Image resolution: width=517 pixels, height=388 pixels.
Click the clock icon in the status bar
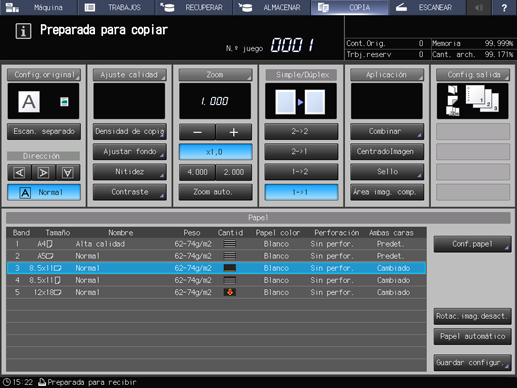pos(7,382)
